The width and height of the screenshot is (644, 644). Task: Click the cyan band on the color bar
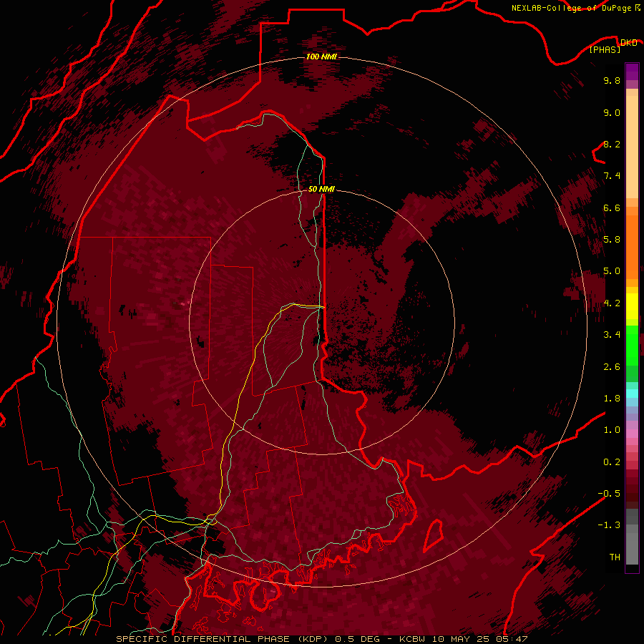pos(632,394)
